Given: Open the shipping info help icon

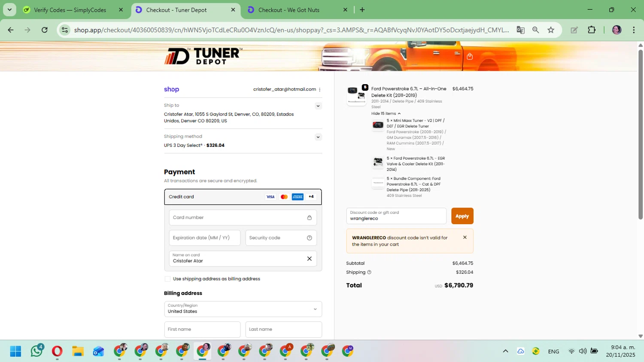Looking at the screenshot, I should (369, 272).
